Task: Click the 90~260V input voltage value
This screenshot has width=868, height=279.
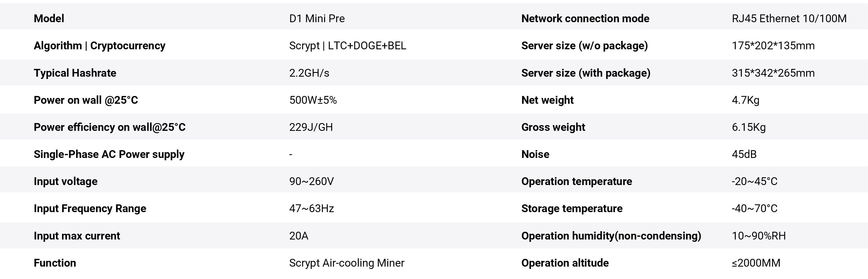Action: tap(311, 181)
